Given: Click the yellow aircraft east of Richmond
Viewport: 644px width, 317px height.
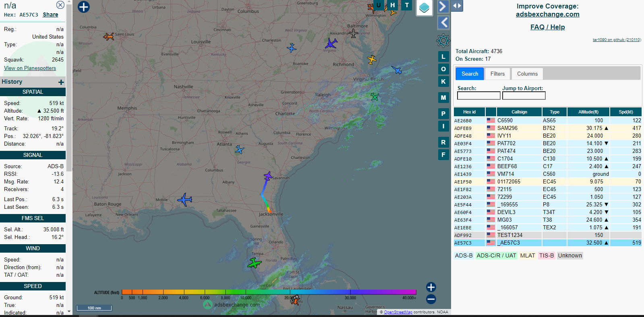Looking at the screenshot, I should 372,60.
